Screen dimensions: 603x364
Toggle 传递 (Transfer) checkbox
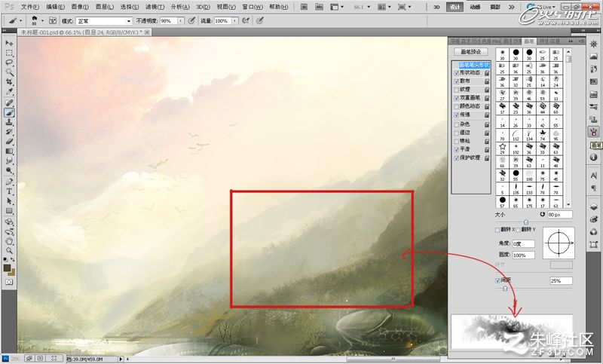point(457,115)
